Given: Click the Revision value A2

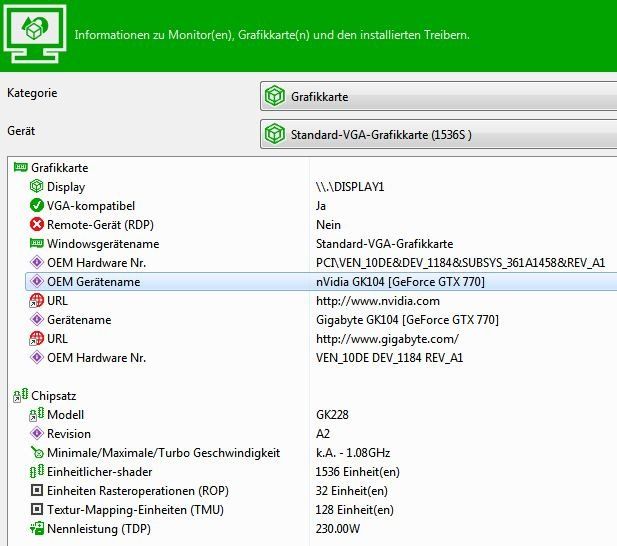Looking at the screenshot, I should click(323, 433).
